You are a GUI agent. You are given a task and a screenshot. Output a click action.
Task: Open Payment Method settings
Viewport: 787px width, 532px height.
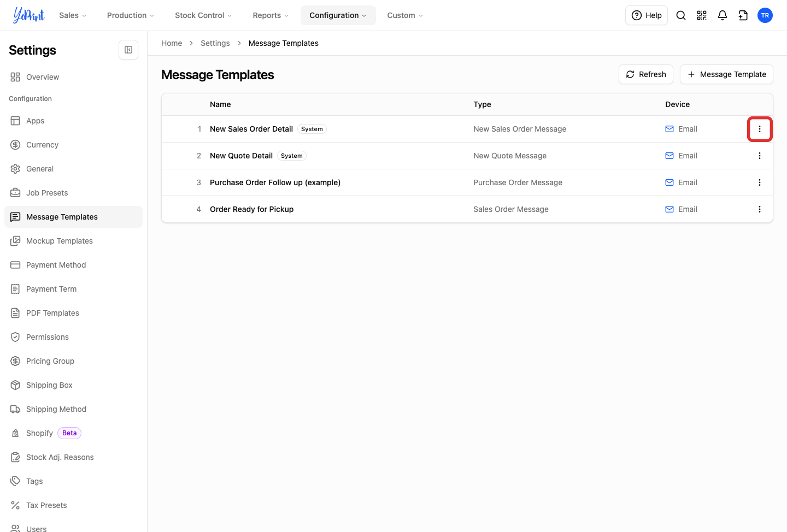click(73, 265)
